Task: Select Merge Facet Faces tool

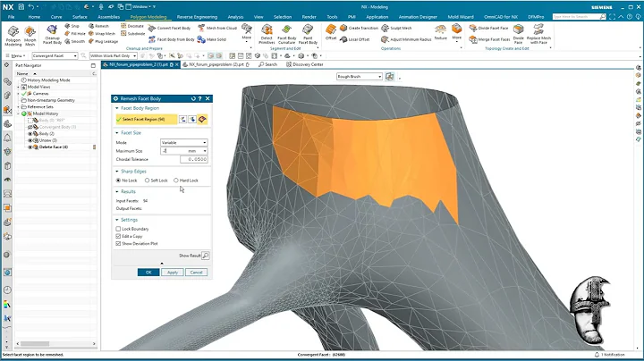Action: (489, 39)
